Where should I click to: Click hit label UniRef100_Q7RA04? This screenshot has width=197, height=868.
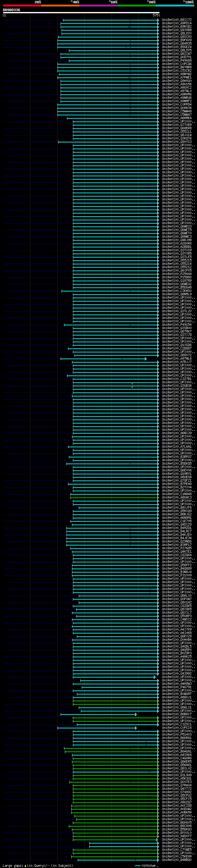pos(177,785)
